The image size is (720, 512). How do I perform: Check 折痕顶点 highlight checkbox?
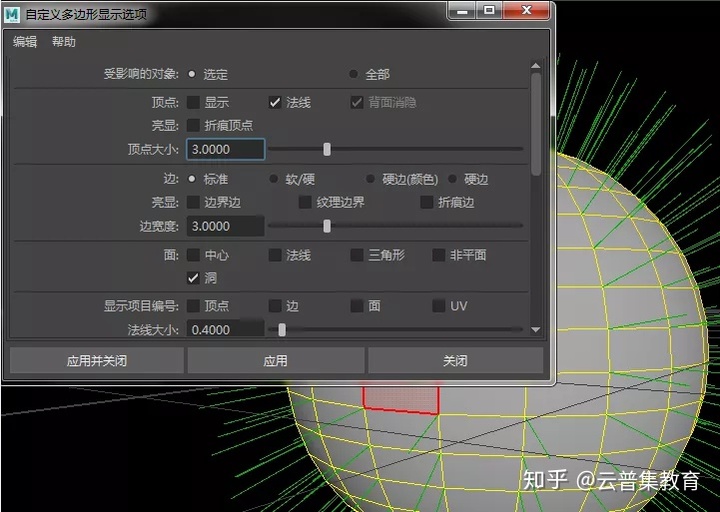(x=193, y=125)
